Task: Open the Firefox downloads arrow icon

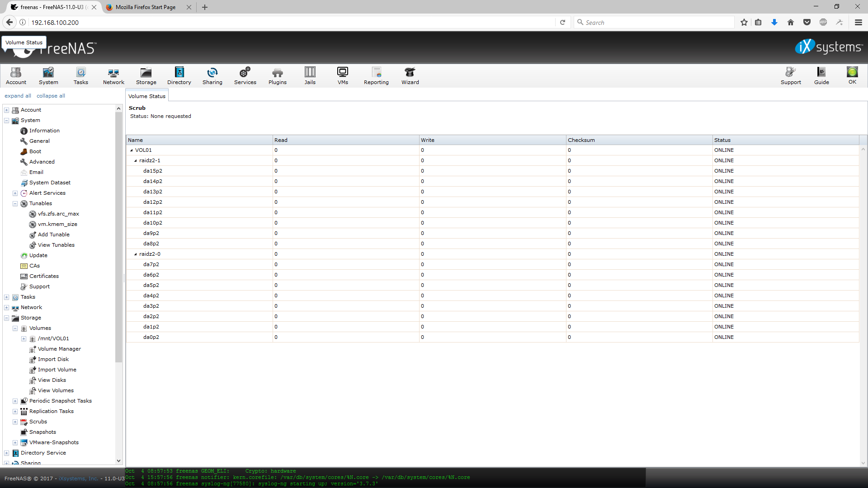Action: (x=774, y=22)
